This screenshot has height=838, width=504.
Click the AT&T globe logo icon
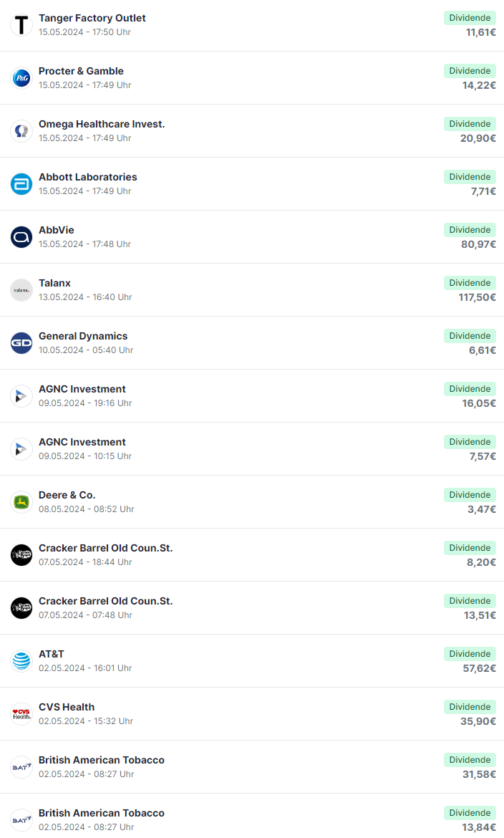[x=21, y=661]
